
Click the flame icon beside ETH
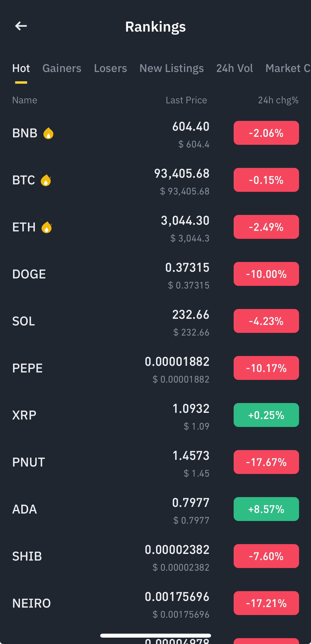47,227
